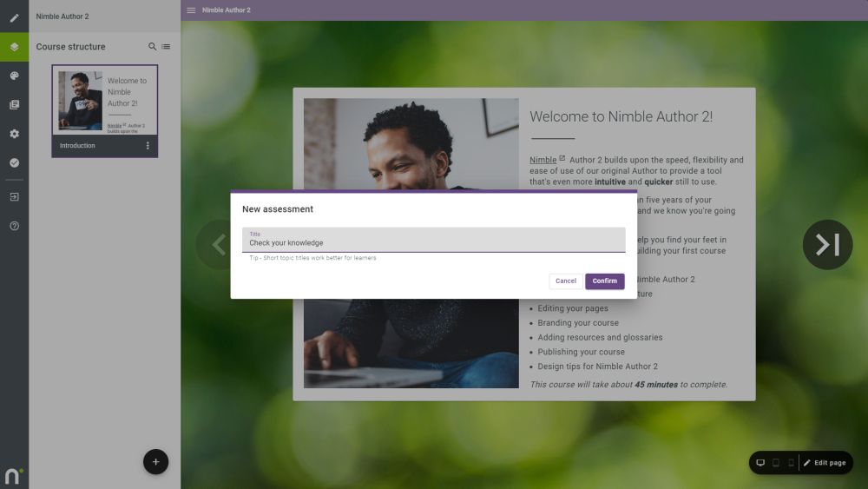Screen dimensions: 868x489
Task: Skip to last page arrow
Action: coord(827,245)
